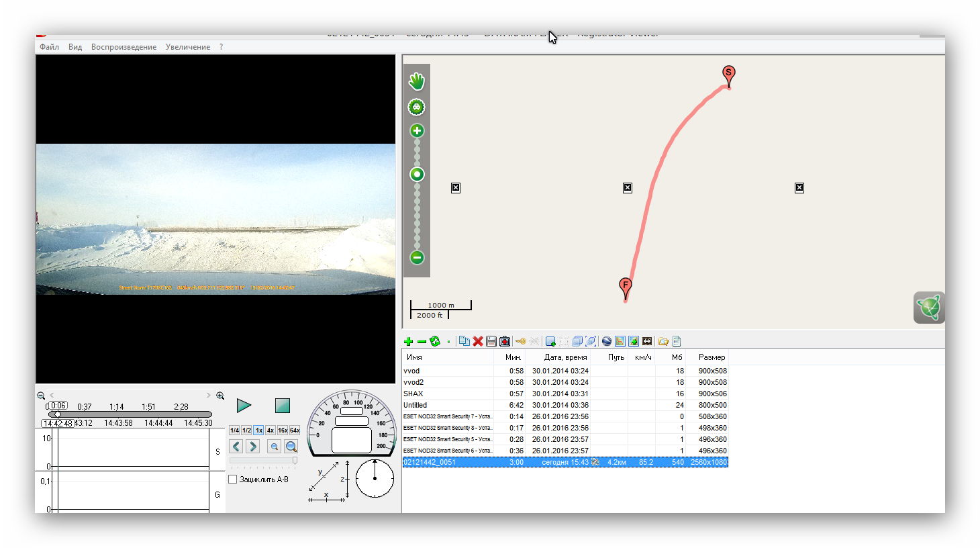Enable the Зациклить A-B checkbox
The image size is (980, 548).
pyautogui.click(x=233, y=479)
